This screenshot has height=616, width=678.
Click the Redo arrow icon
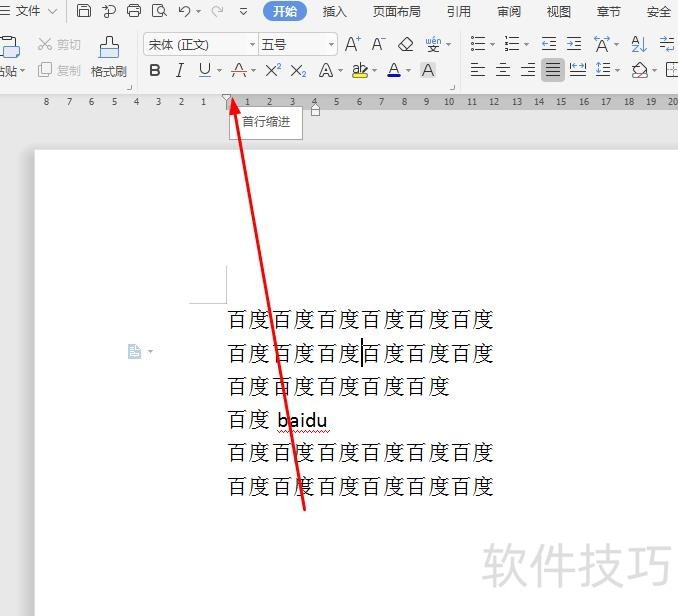point(217,11)
